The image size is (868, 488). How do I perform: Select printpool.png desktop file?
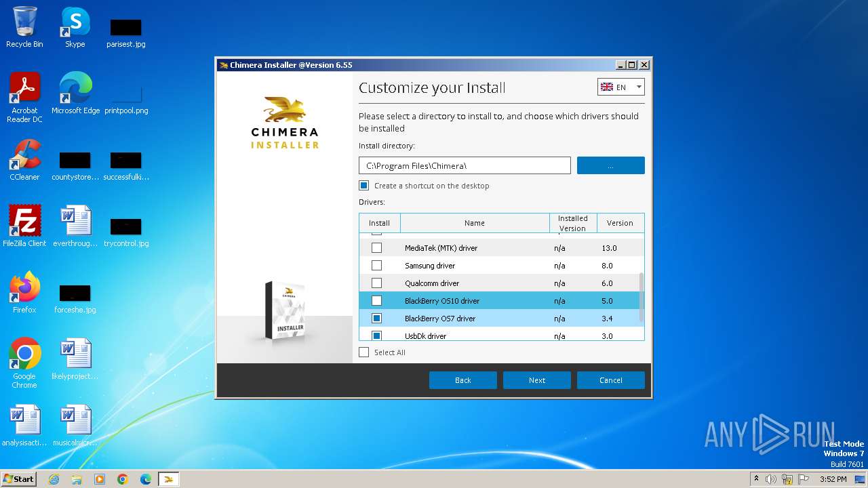125,99
